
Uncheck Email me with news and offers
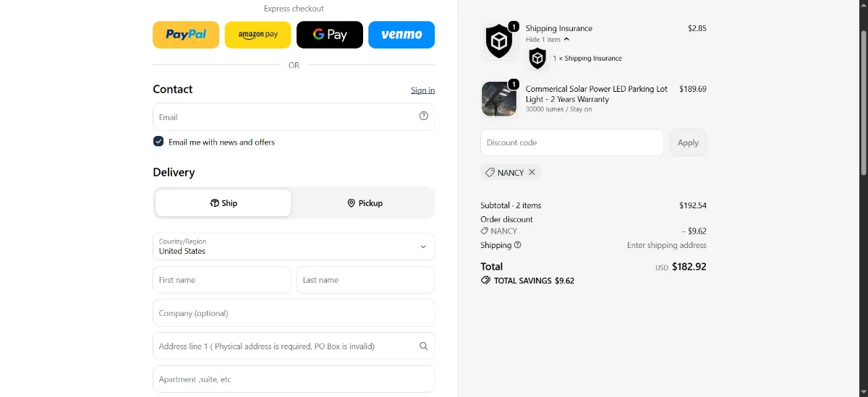point(158,142)
